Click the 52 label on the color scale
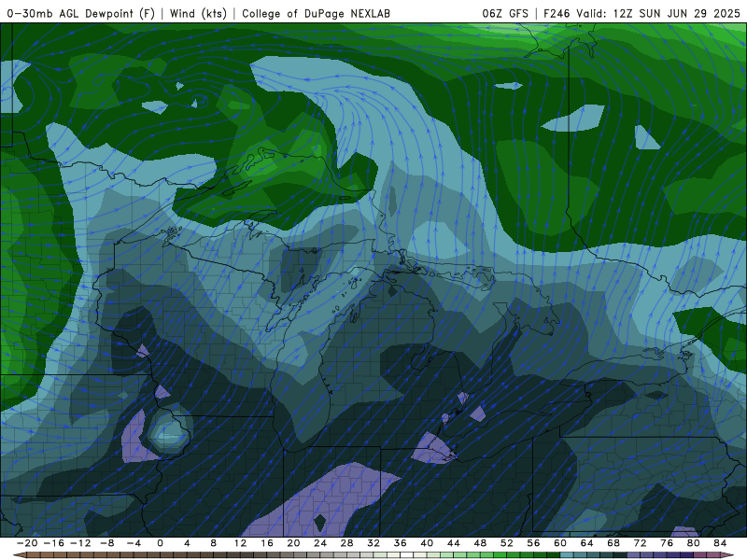Screen dimensions: 747x560 (x=507, y=543)
